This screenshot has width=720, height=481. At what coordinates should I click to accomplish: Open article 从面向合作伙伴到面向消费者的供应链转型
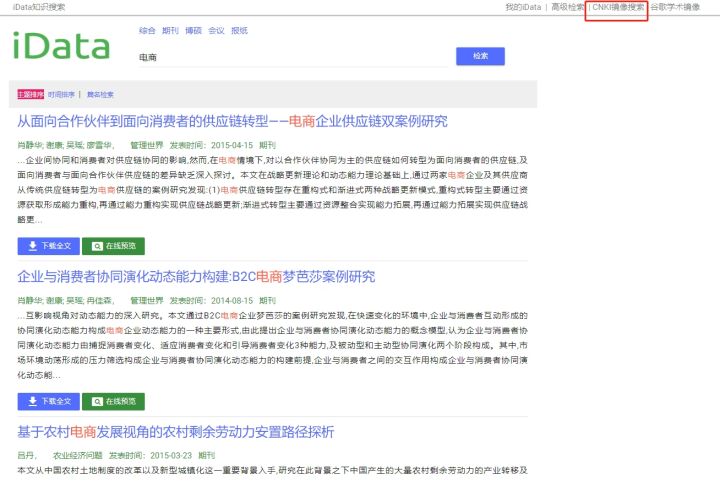[232, 121]
